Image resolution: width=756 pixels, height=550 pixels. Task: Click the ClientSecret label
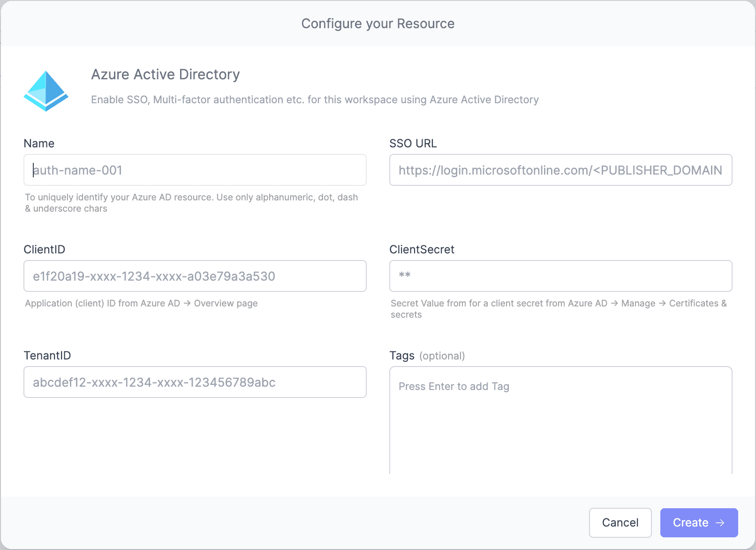[422, 250]
